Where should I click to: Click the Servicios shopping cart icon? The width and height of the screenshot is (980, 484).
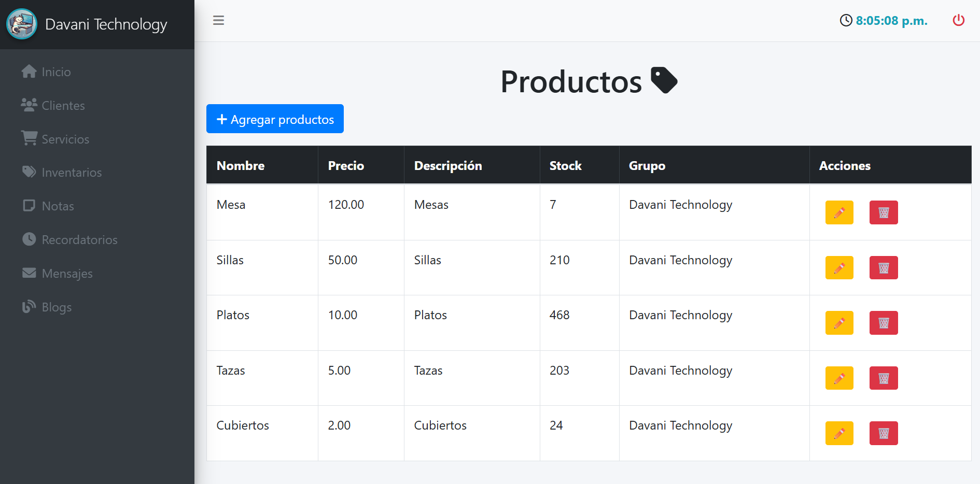(30, 138)
